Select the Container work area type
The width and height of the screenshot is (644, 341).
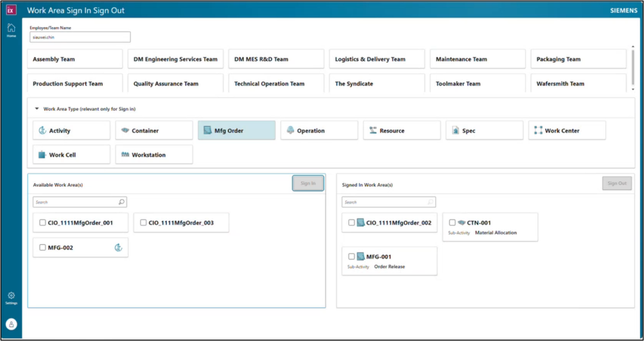coord(154,130)
